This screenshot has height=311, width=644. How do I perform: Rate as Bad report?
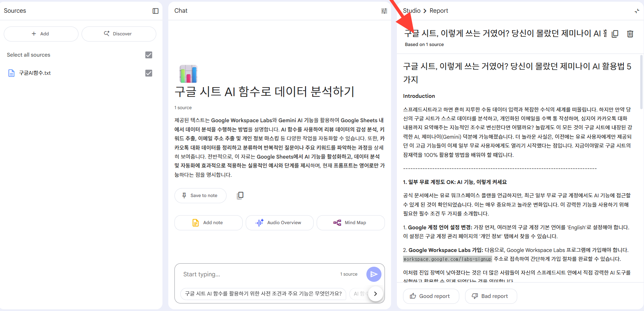[491, 296]
